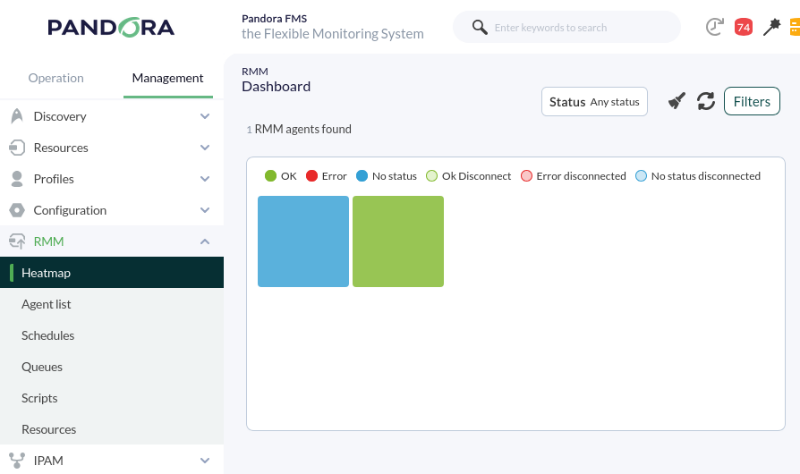
Task: Select the Management tab
Action: [167, 78]
